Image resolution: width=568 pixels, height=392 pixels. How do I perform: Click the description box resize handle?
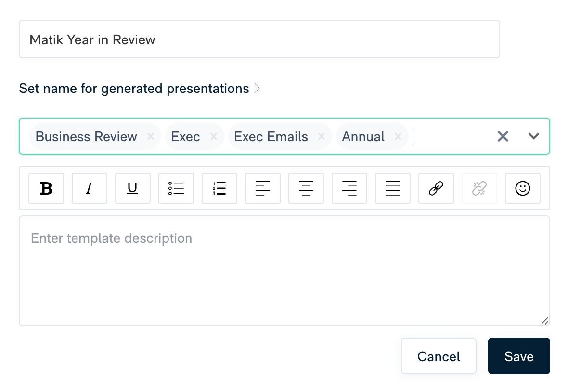tap(544, 321)
